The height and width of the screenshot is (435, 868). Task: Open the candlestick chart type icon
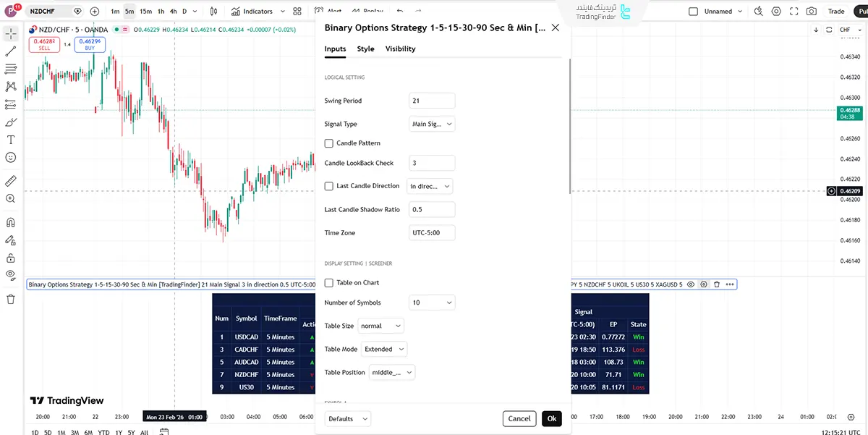point(213,12)
